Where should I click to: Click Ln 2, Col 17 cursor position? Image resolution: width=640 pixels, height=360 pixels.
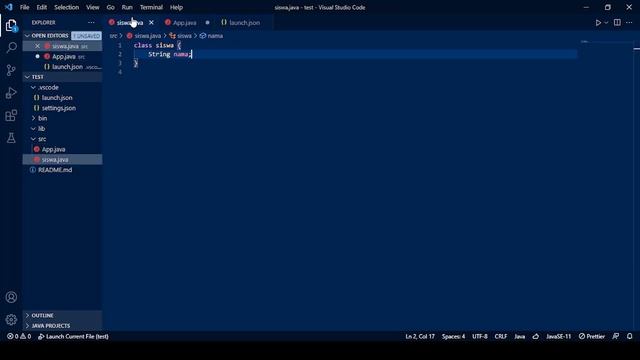pyautogui.click(x=420, y=336)
